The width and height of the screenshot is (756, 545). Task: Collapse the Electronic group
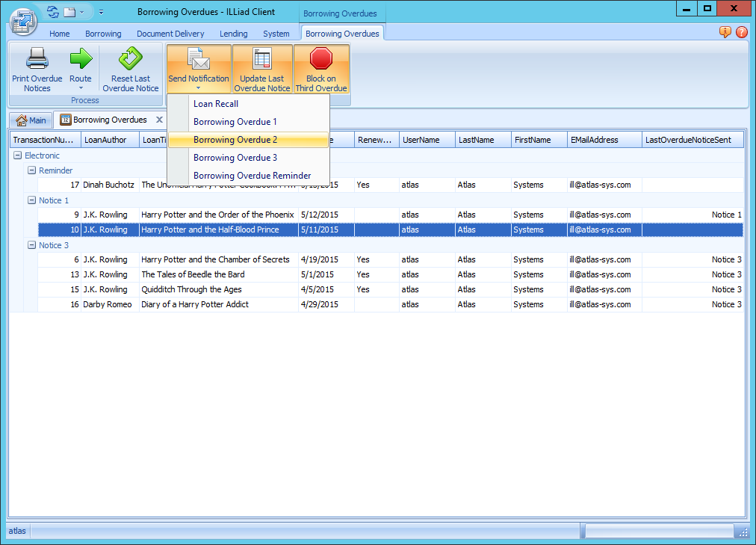(x=18, y=155)
